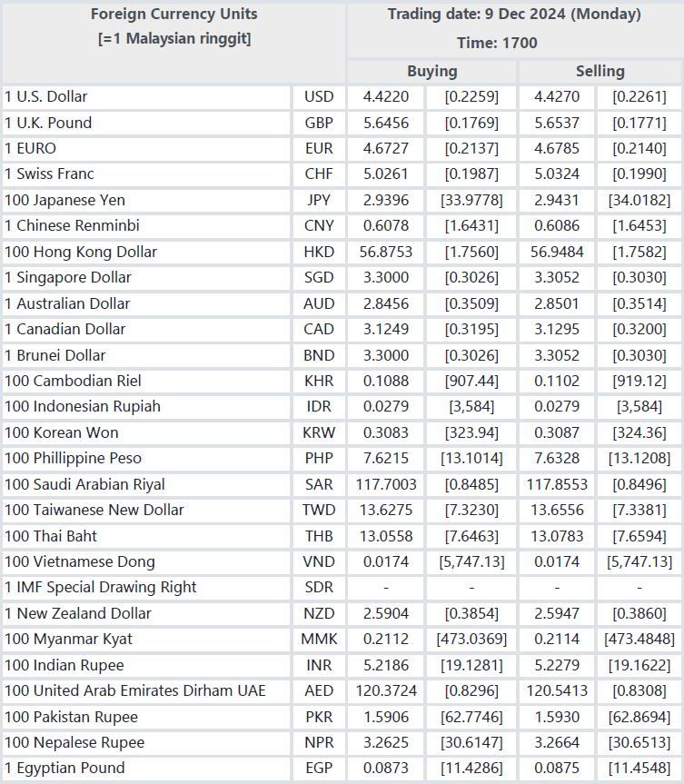Click the GBP currency code cell
The width and height of the screenshot is (684, 784).
coord(319,123)
